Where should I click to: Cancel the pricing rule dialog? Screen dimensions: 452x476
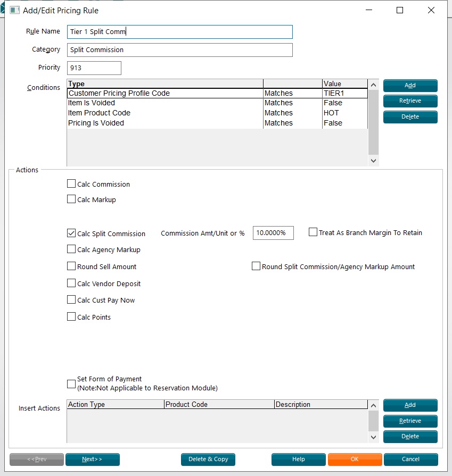point(410,460)
